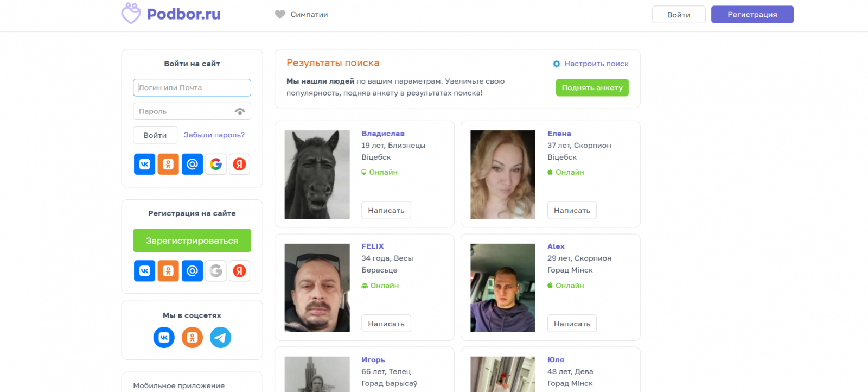868x392 pixels.
Task: Register via Google in registration panel
Action: tap(216, 270)
